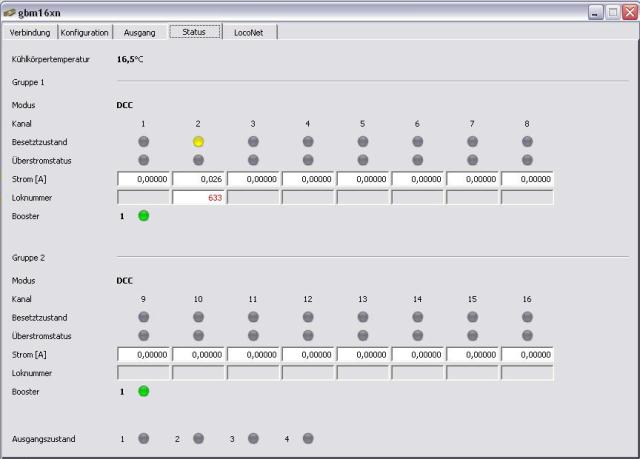This screenshot has width=640, height=459.
Task: Select the Ausgang tab
Action: (139, 32)
